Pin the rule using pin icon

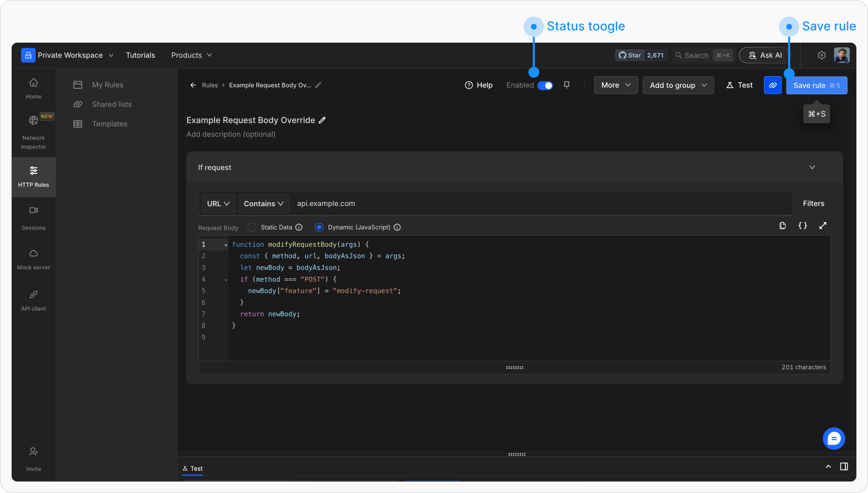point(567,85)
